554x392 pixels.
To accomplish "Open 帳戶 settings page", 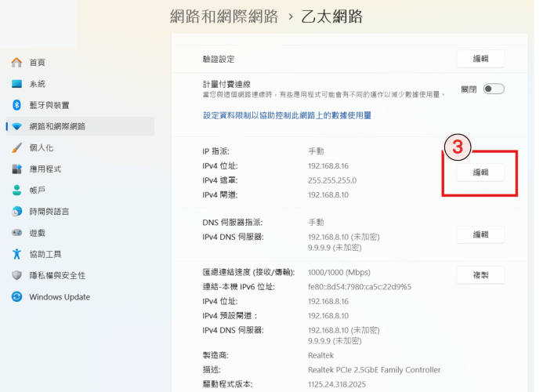I will point(80,191).
